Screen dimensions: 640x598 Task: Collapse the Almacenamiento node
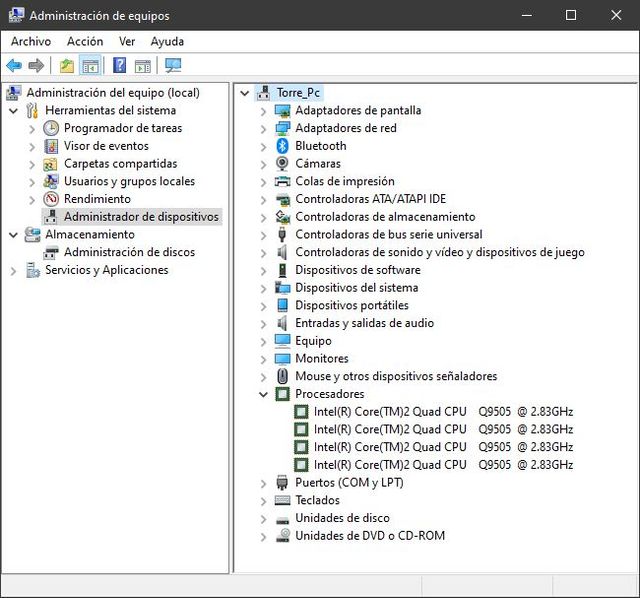13,235
